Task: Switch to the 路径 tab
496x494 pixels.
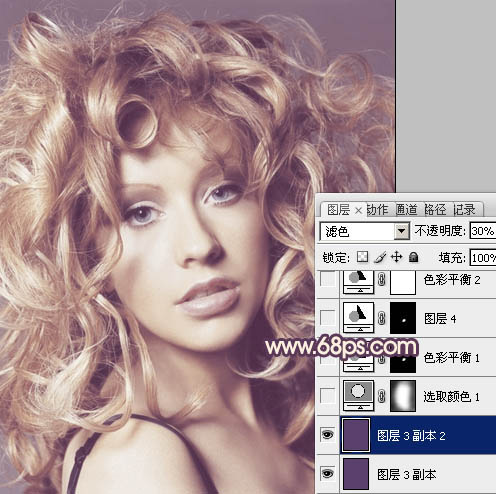Action: point(435,210)
